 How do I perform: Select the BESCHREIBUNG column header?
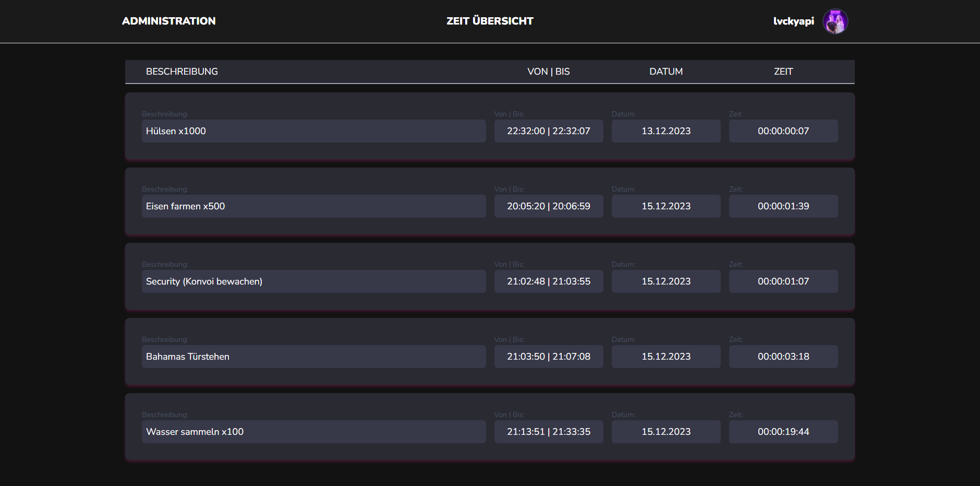coord(182,72)
